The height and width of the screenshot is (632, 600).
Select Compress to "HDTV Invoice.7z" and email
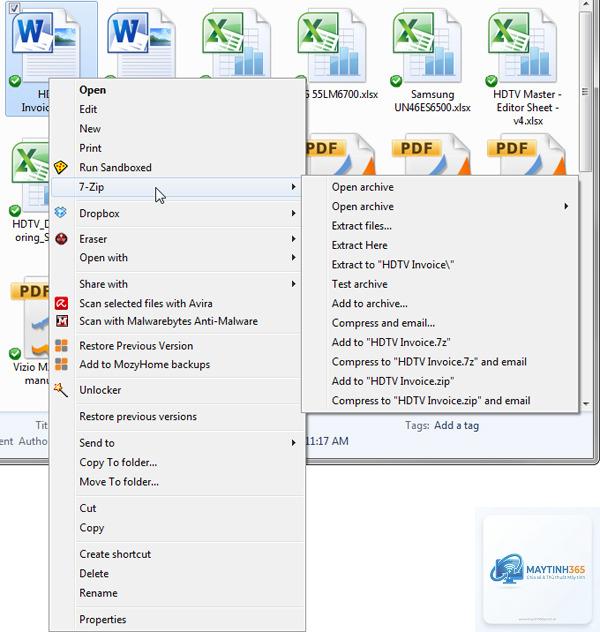pos(440,362)
